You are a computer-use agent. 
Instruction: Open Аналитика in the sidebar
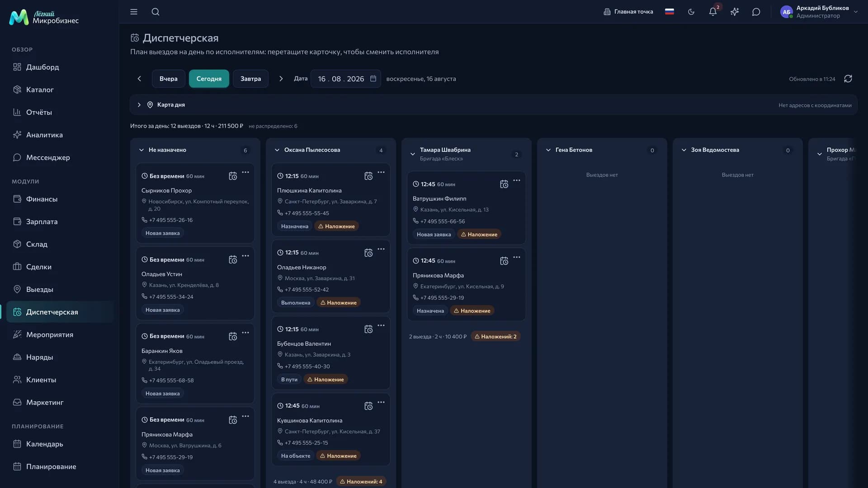[x=60, y=135]
